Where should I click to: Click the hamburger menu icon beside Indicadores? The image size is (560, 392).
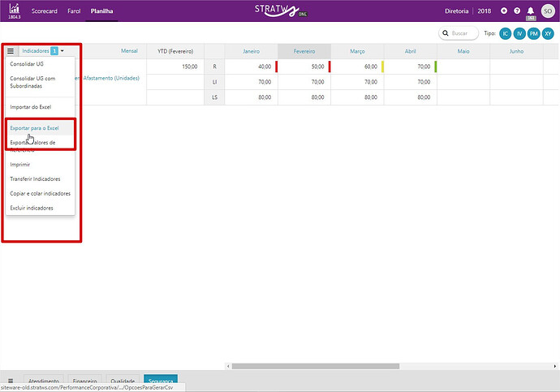tap(11, 50)
